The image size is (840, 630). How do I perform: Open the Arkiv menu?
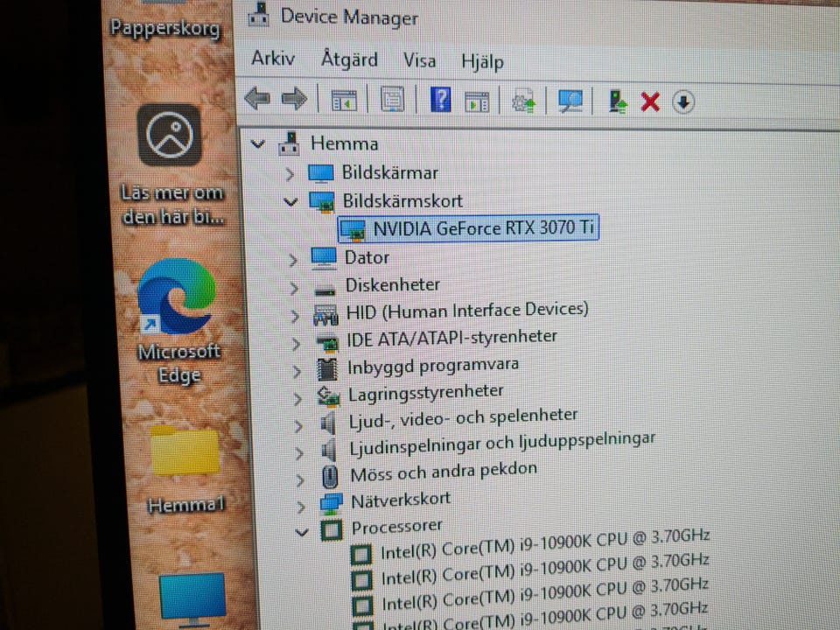click(x=273, y=59)
